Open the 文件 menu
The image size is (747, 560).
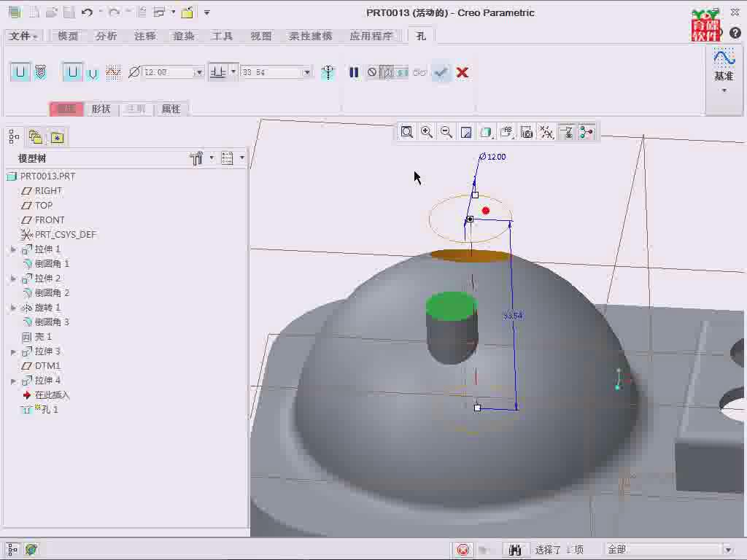click(23, 36)
